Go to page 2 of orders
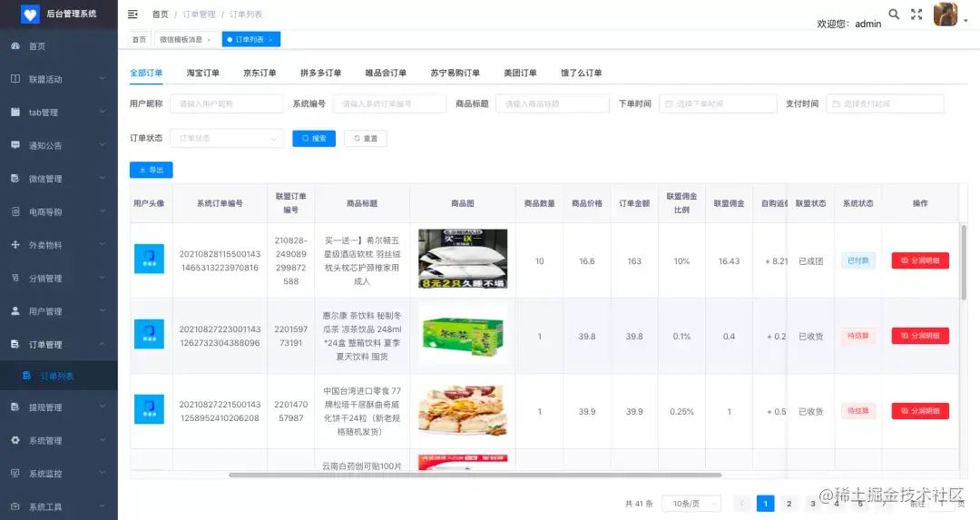 point(789,503)
